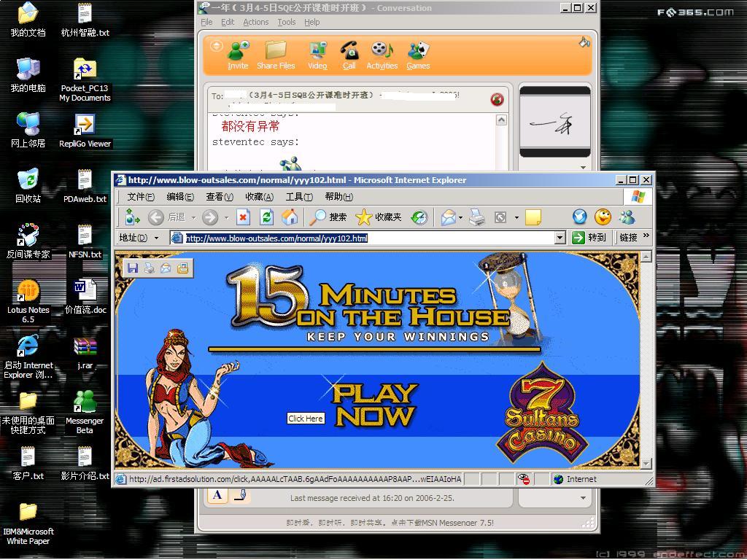Click the print icon on the image toolbar

click(x=149, y=268)
